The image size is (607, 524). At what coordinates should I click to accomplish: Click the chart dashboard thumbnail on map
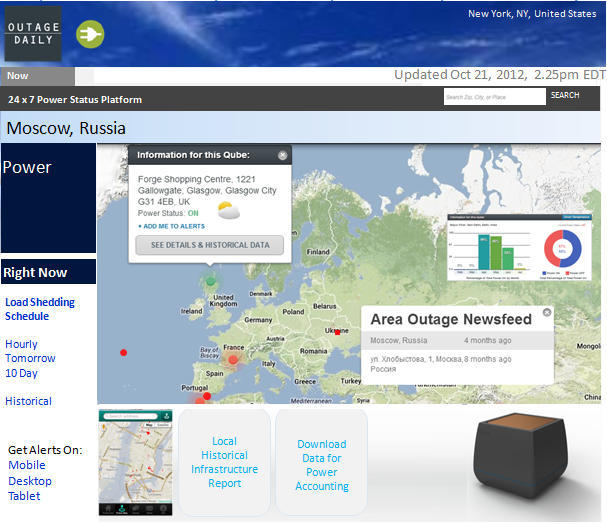click(x=519, y=247)
